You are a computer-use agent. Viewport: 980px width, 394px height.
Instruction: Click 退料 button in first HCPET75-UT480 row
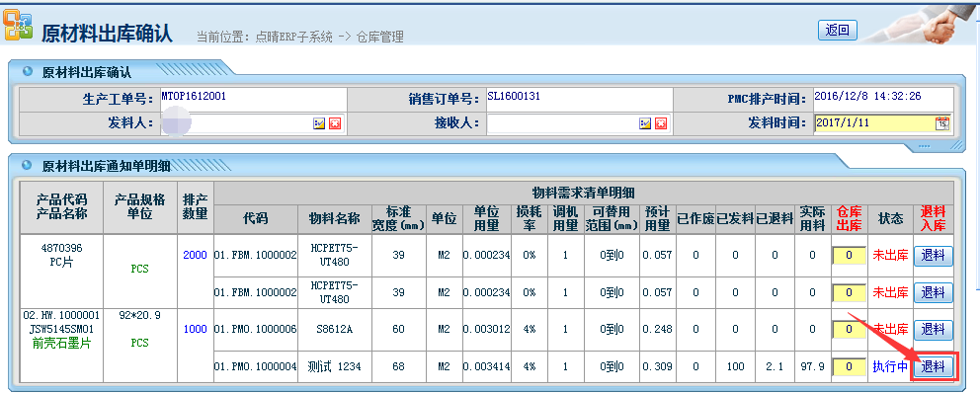(934, 256)
